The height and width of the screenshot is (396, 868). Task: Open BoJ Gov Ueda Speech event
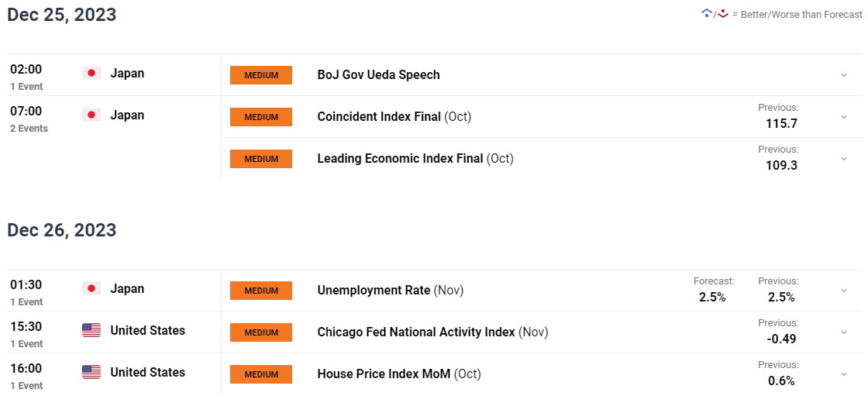379,74
